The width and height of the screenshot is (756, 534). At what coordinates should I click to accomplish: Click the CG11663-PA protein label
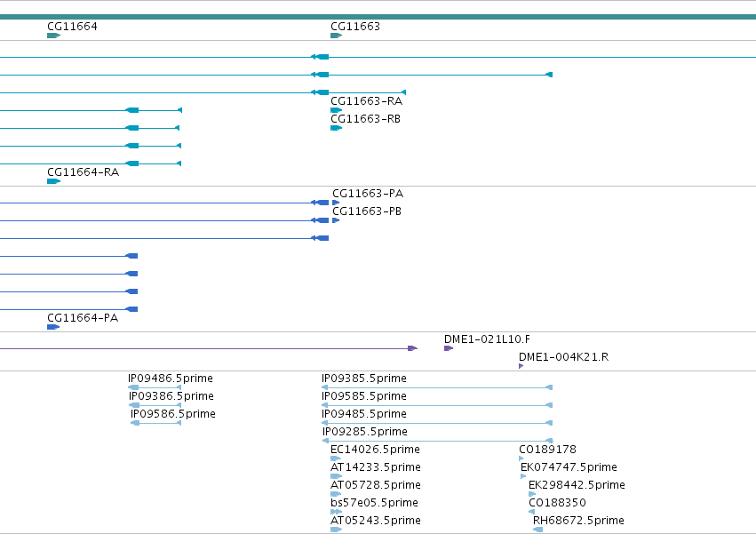tap(368, 194)
